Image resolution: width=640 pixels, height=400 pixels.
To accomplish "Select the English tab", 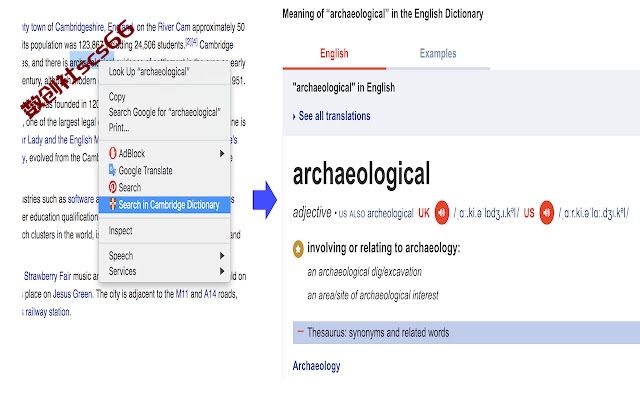I will pos(334,53).
